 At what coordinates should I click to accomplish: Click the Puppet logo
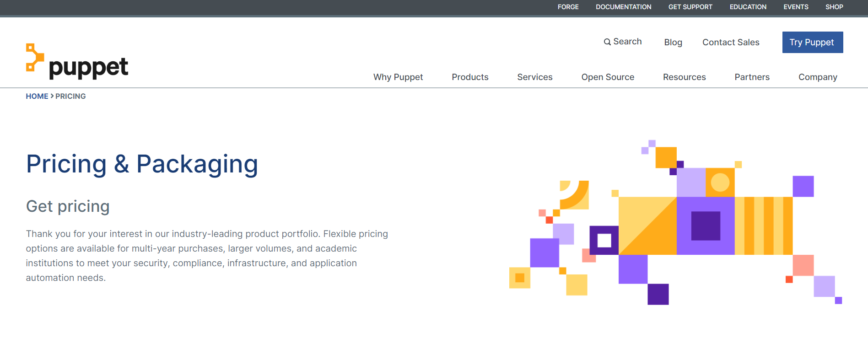77,62
